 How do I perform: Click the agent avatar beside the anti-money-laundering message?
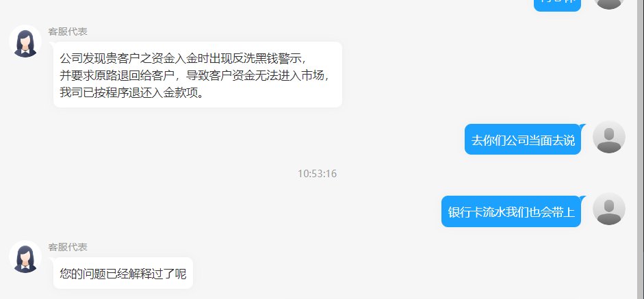(25, 41)
